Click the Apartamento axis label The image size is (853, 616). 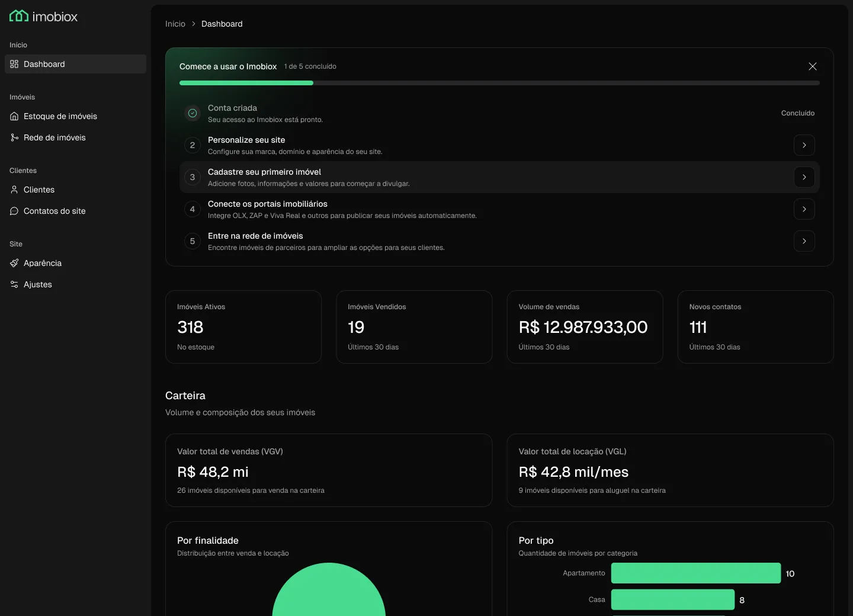tap(584, 573)
